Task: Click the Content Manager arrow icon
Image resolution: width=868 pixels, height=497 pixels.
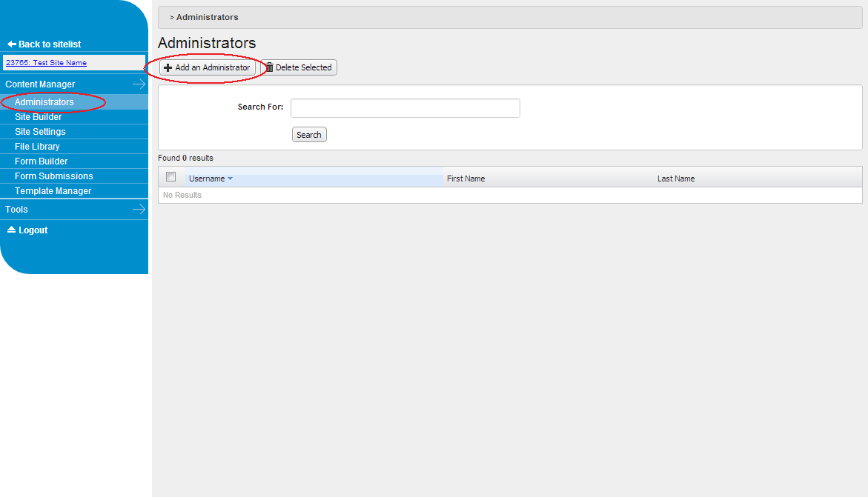Action: [x=139, y=84]
